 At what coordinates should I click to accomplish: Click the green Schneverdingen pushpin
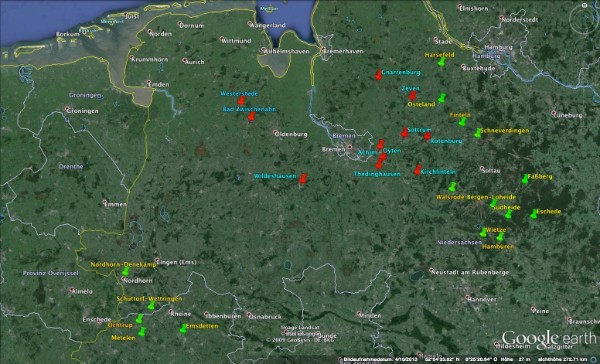pos(478,133)
